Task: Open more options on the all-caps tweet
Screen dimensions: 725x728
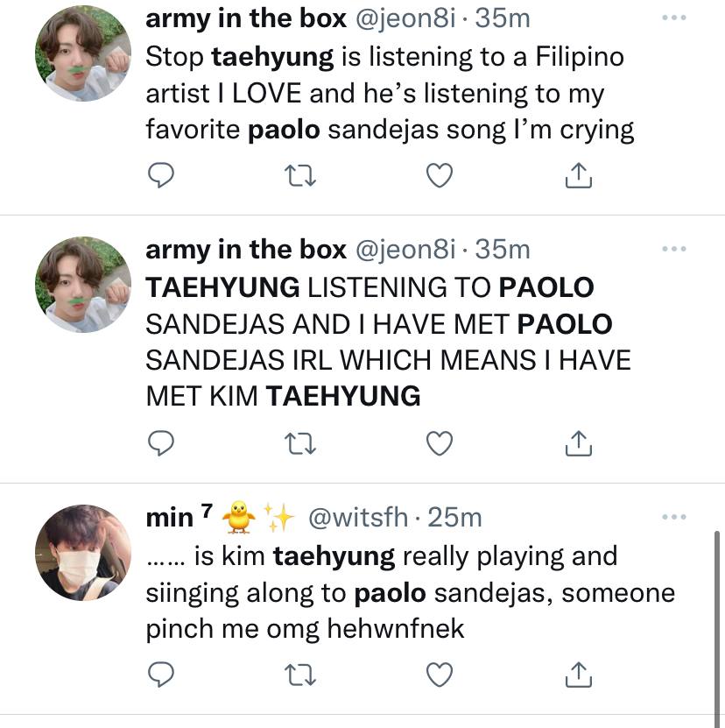Action: point(673,250)
